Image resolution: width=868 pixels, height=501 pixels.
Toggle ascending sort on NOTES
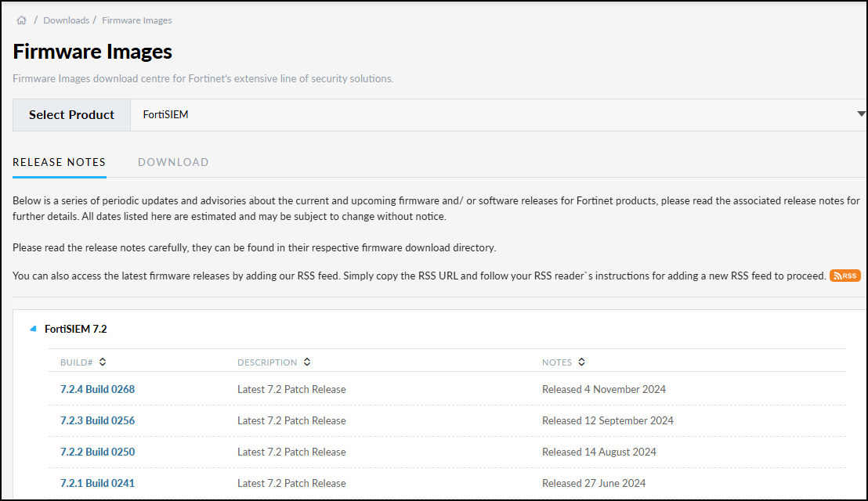click(581, 362)
